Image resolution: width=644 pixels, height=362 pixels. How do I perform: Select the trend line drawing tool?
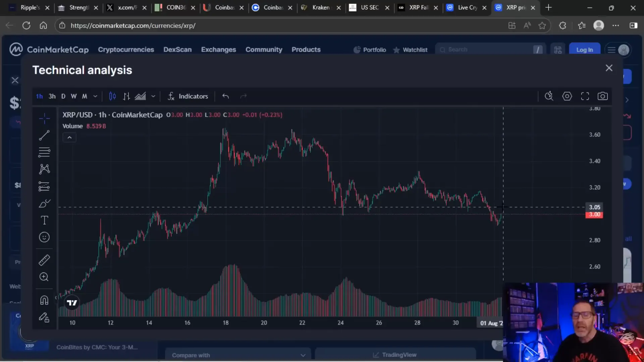pyautogui.click(x=44, y=135)
